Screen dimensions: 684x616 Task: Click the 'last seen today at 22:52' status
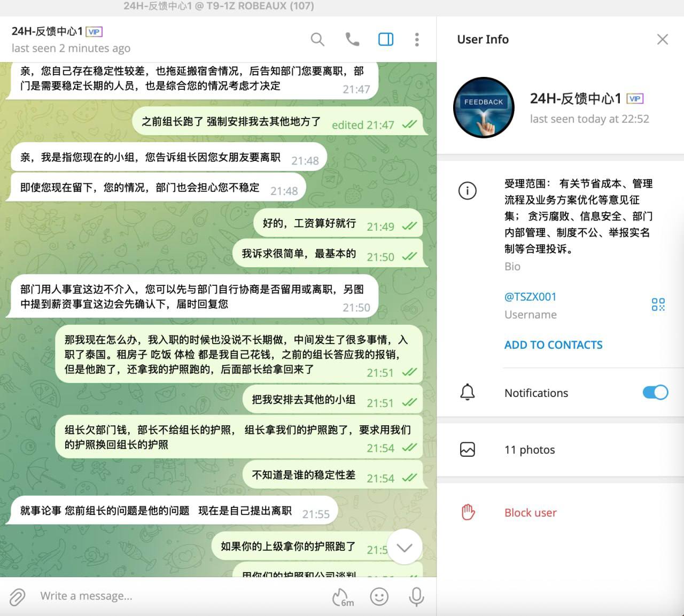click(589, 119)
